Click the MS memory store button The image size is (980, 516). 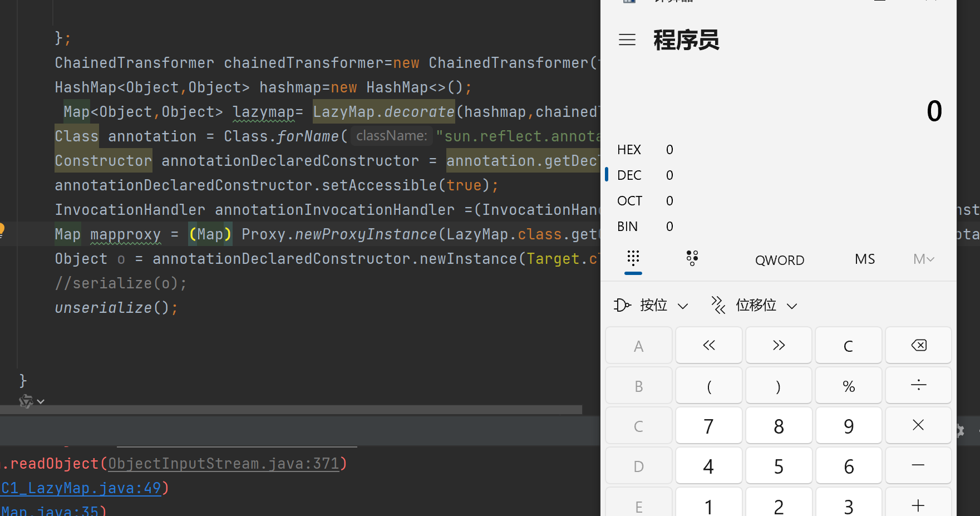coord(865,259)
